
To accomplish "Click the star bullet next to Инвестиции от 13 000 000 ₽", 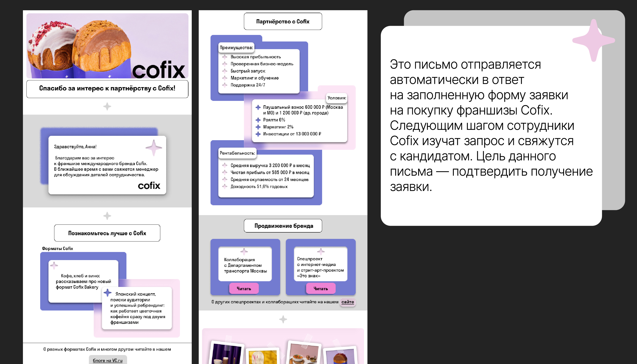I will click(x=258, y=134).
